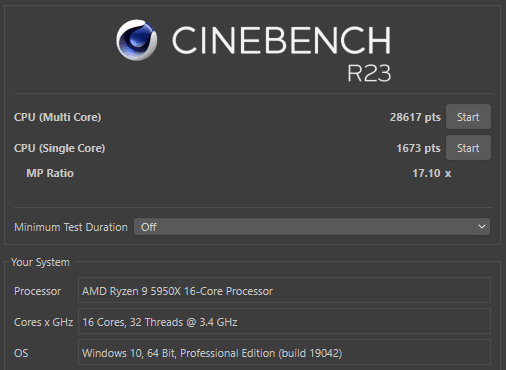Click the MP Ratio label
Viewport: 506px width, 370px height.
coord(50,173)
